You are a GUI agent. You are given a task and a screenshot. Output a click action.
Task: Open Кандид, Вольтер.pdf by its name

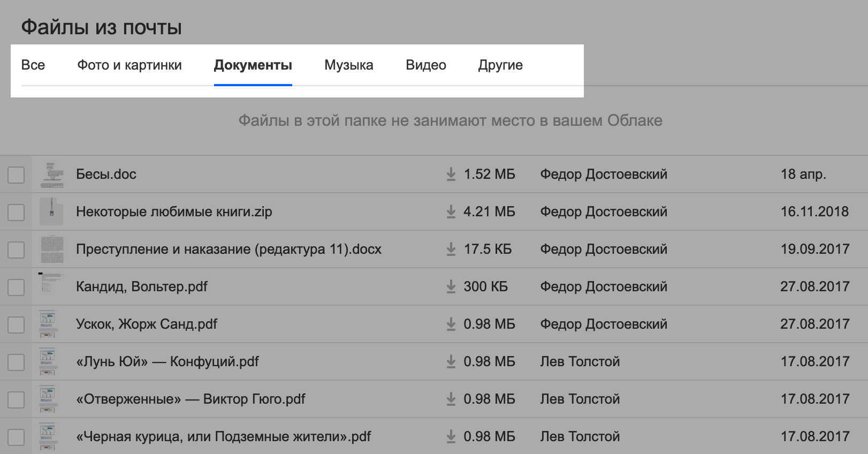click(142, 286)
